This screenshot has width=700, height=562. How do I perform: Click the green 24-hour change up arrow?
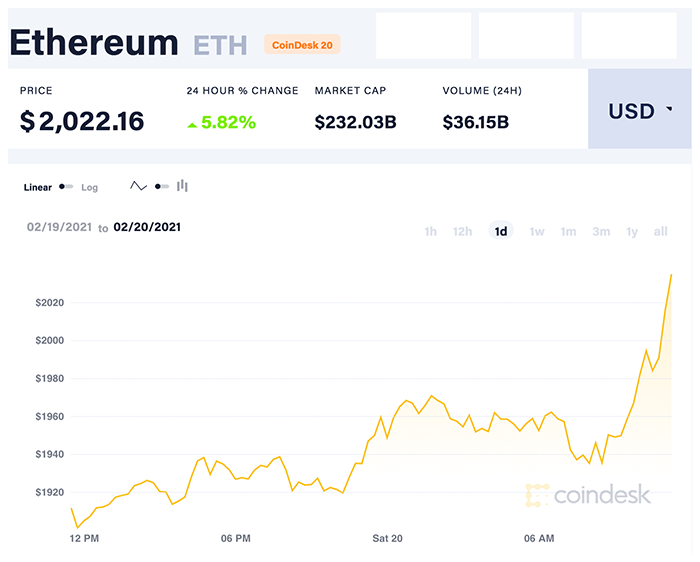192,123
